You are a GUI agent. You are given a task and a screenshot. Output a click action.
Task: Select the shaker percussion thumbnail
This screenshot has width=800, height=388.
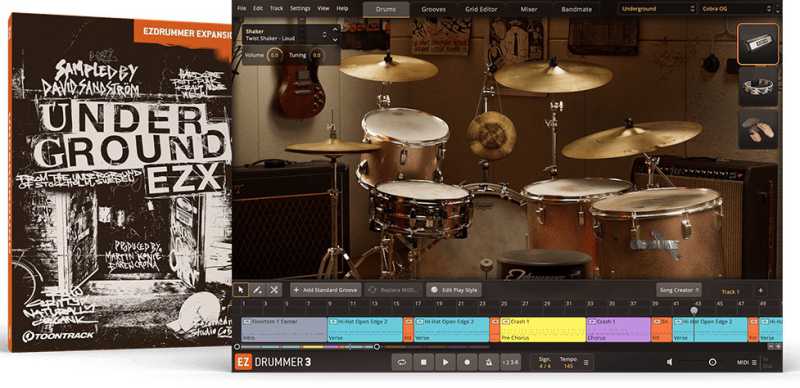point(758,44)
